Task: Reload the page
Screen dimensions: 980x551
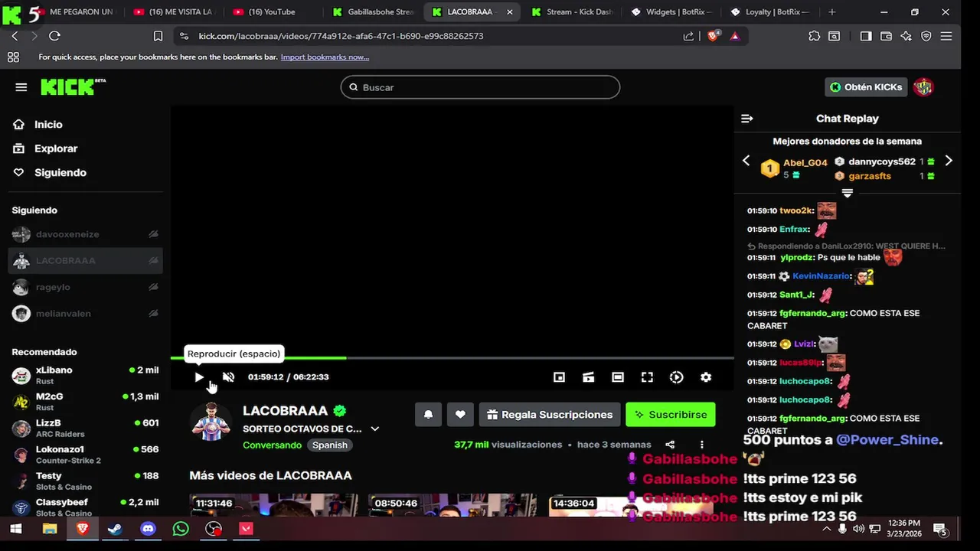Action: coord(54,36)
